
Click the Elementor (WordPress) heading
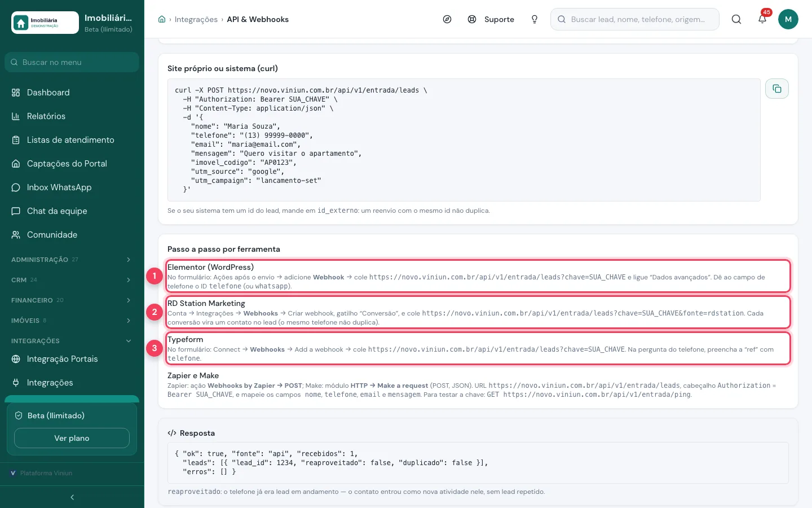coord(210,267)
